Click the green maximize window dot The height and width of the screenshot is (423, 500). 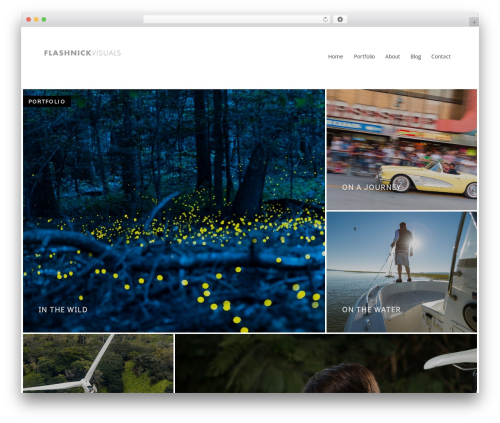(44, 20)
